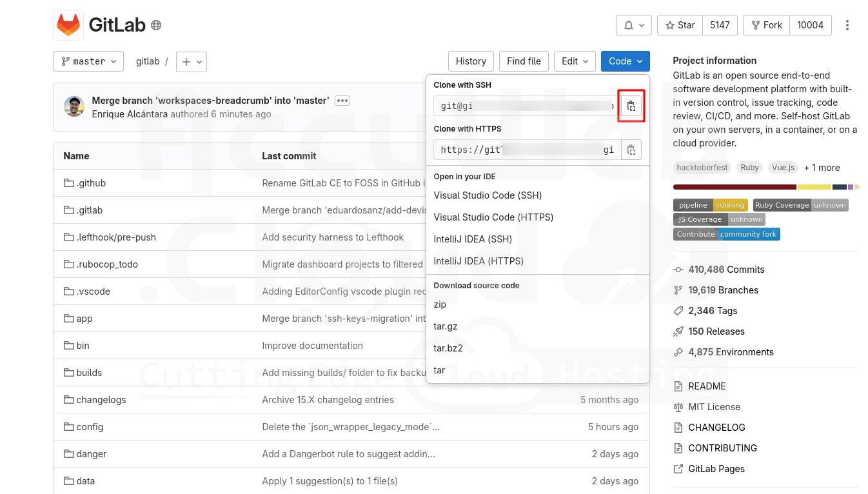Open the MIT License link

tap(713, 406)
